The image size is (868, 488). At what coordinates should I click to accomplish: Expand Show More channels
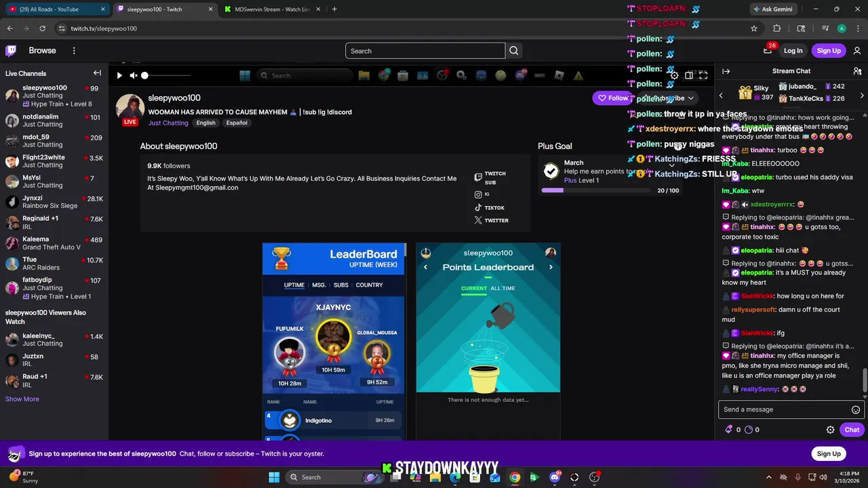[22, 399]
